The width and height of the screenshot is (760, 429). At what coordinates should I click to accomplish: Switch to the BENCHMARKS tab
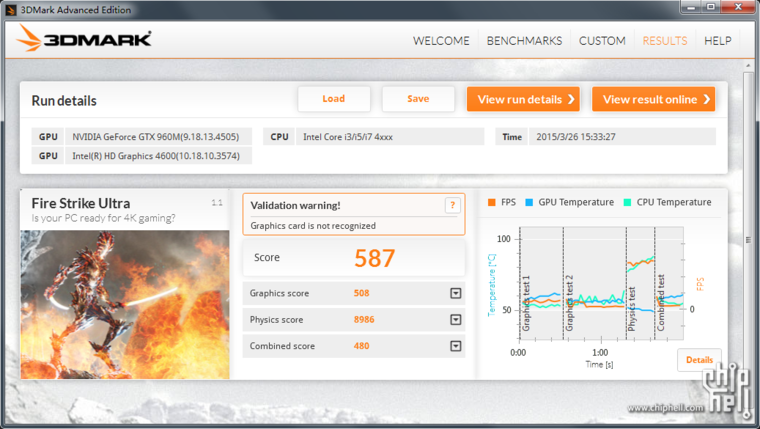click(x=524, y=41)
